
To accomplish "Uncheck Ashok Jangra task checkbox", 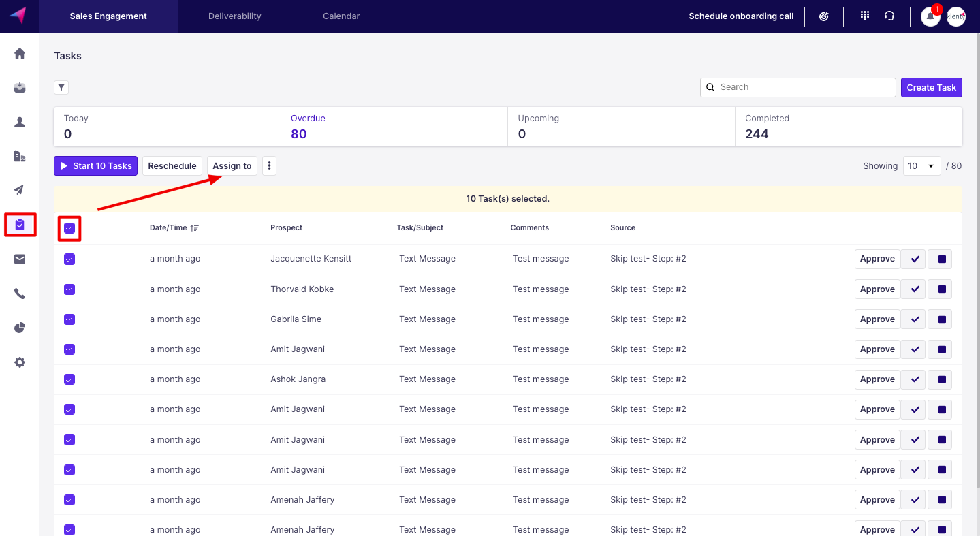I will pyautogui.click(x=69, y=379).
